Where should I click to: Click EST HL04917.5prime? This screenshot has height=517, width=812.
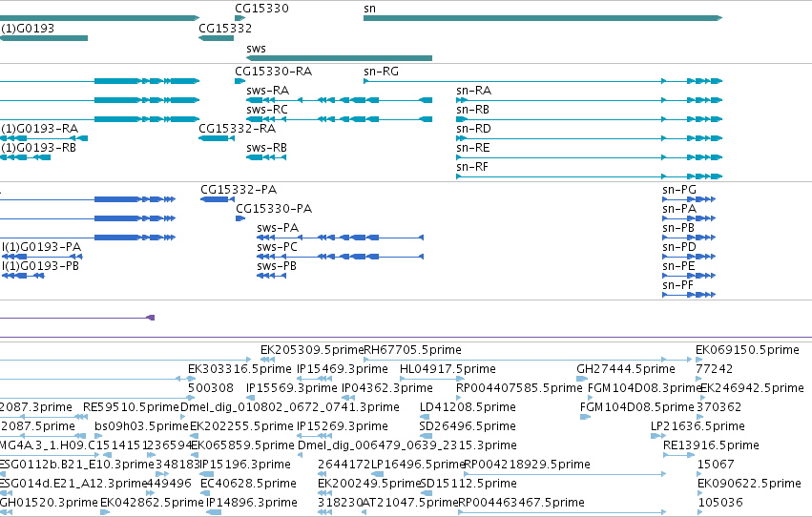[448, 369]
